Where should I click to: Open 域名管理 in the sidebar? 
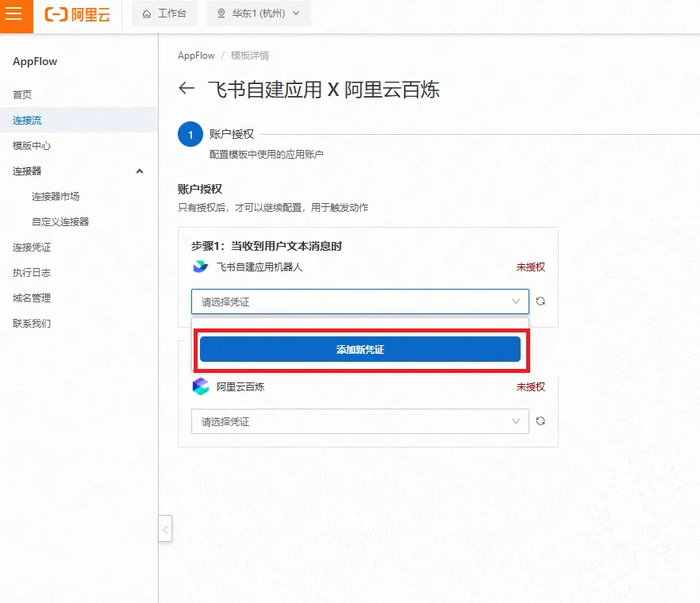(x=32, y=298)
